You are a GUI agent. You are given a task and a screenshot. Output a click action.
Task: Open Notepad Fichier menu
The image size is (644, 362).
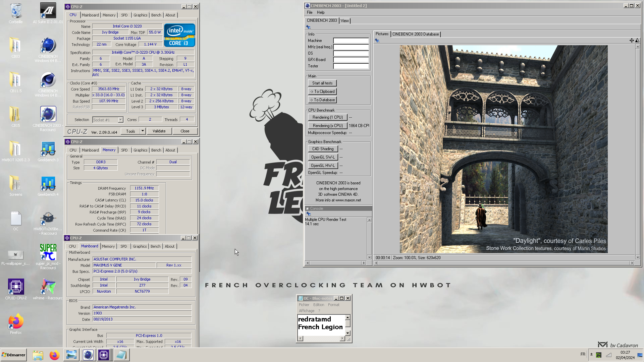[x=304, y=305]
